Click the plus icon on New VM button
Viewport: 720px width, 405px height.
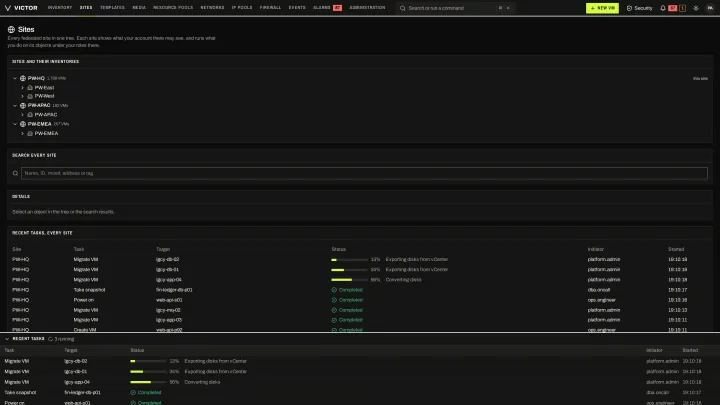click(593, 8)
